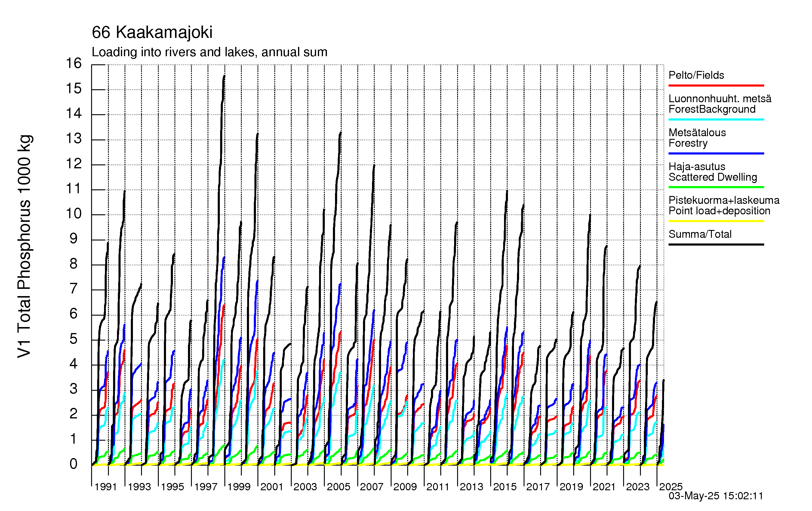Click the yellow Point load legend line
This screenshot has height=511, width=812.
[716, 221]
